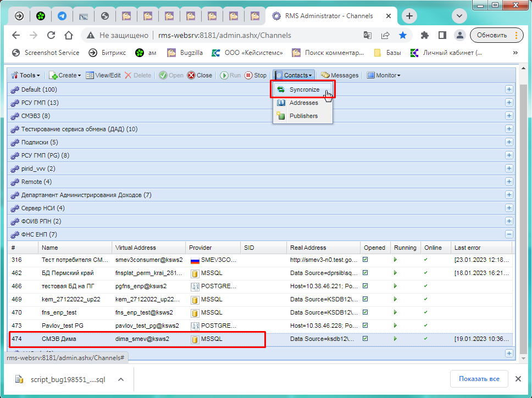This screenshot has width=532, height=398.
Task: Click the MSSQL database icon in row 470
Action: coord(195,313)
